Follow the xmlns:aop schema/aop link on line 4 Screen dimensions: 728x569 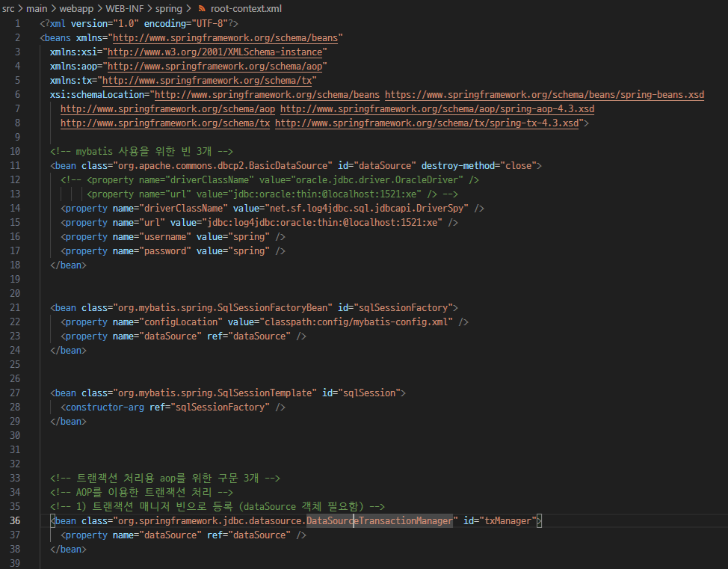coord(215,67)
